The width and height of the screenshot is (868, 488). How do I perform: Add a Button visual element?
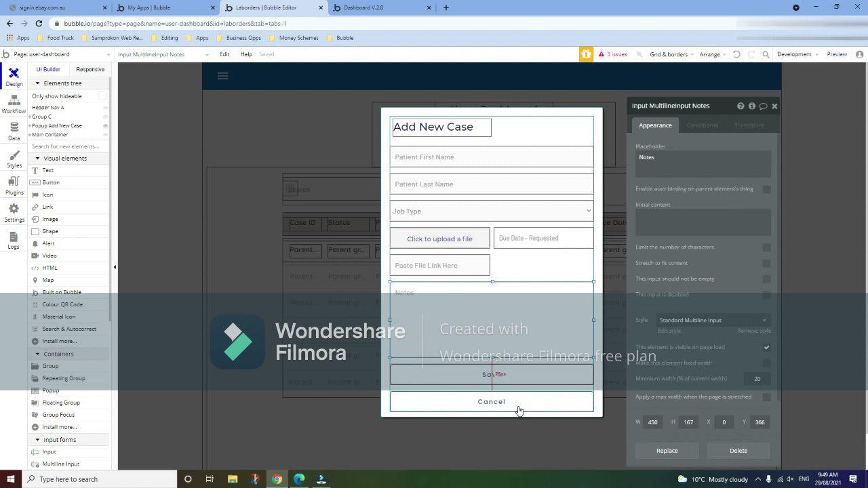point(51,182)
